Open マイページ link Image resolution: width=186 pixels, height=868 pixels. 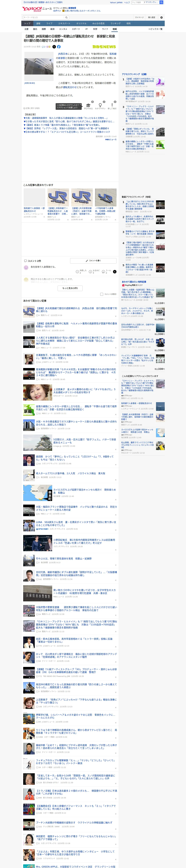[139, 17]
